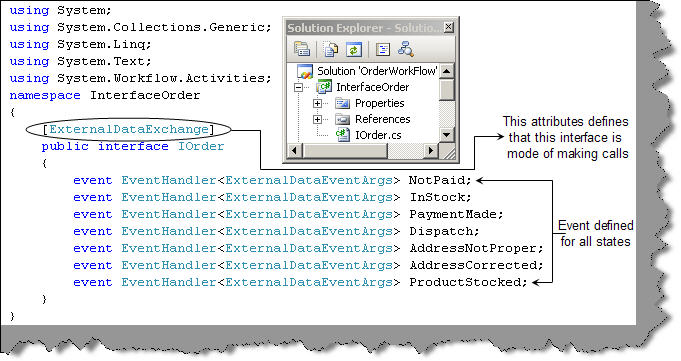Image resolution: width=681 pixels, height=361 pixels.
Task: Click the Show All Files toolbar icon
Action: click(331, 49)
